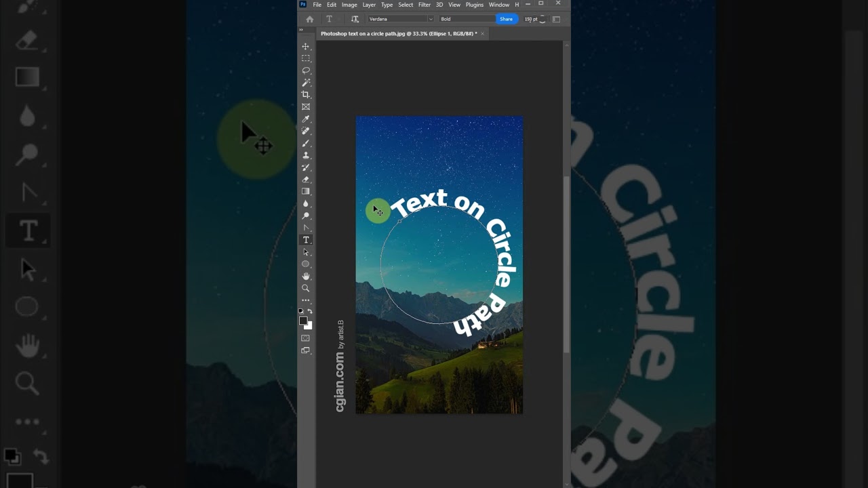Select the History Brush tool
Viewport: 868px width, 488px height.
tap(306, 167)
